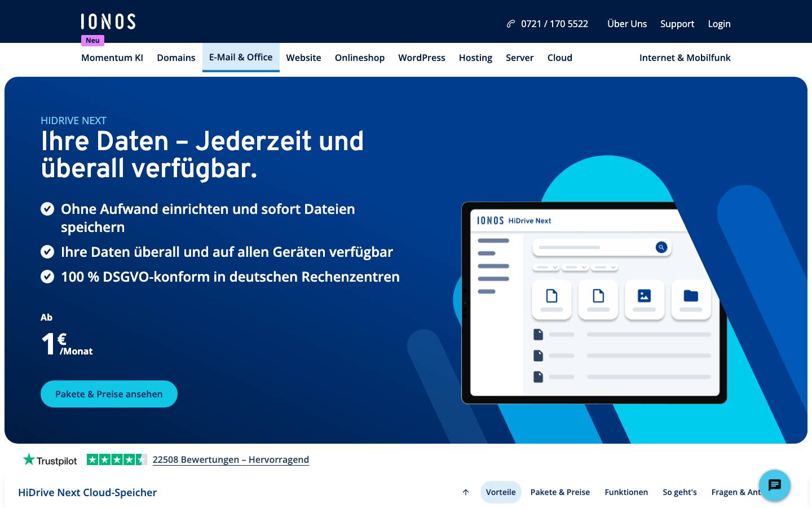812x508 pixels.
Task: Jump to Pakete & Preise section
Action: click(560, 492)
